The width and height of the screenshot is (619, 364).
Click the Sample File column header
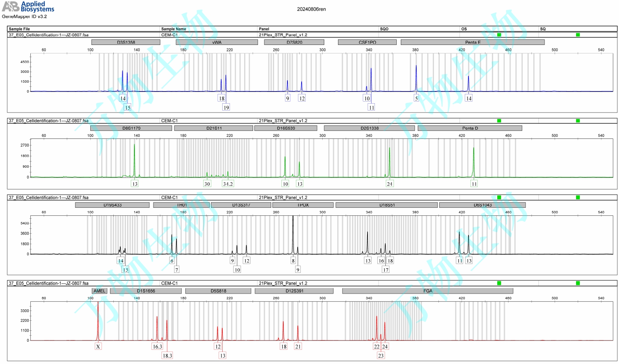[19, 29]
